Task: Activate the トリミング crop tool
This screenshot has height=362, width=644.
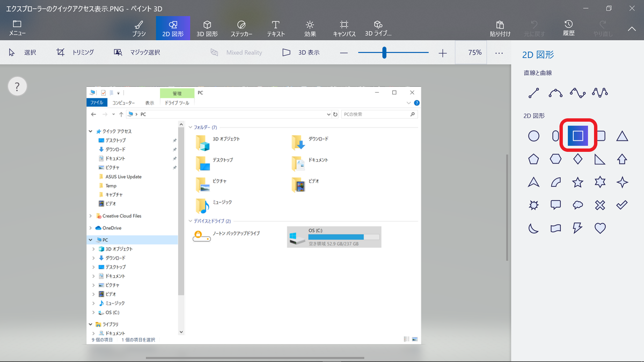Action: [x=76, y=53]
